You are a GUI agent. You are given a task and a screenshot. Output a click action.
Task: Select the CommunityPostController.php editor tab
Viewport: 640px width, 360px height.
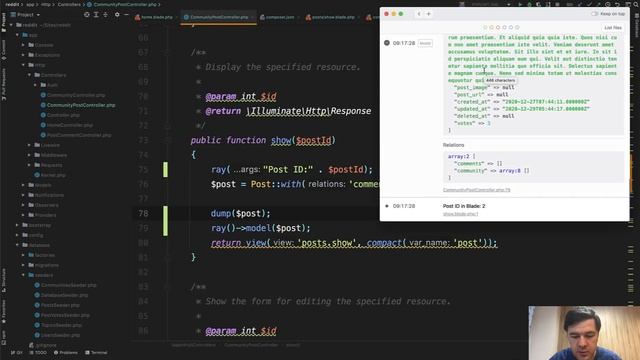218,17
